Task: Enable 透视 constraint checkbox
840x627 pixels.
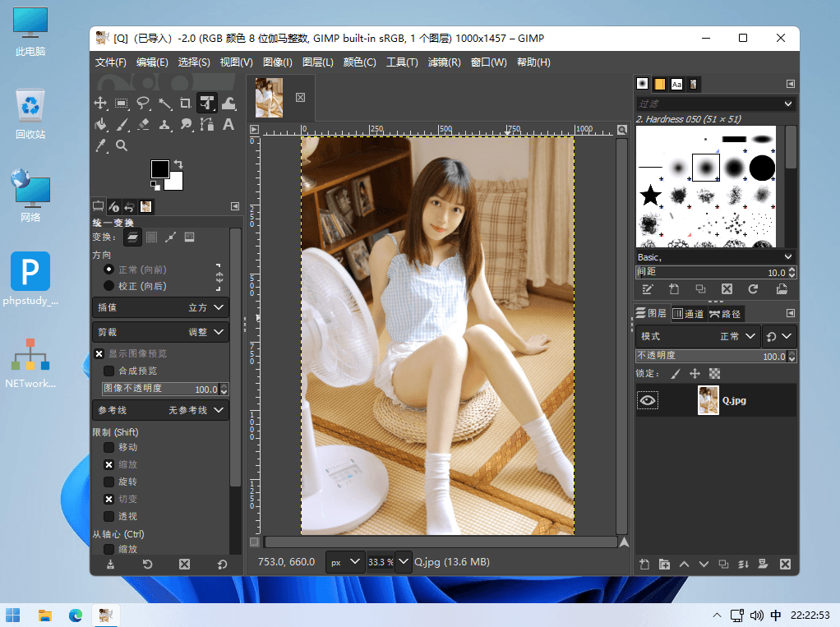Action: [108, 516]
